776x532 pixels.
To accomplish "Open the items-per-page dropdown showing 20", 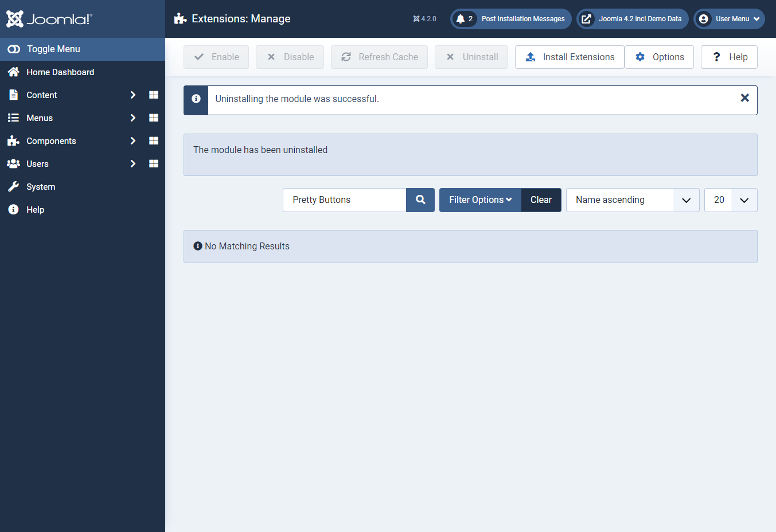I will point(730,199).
